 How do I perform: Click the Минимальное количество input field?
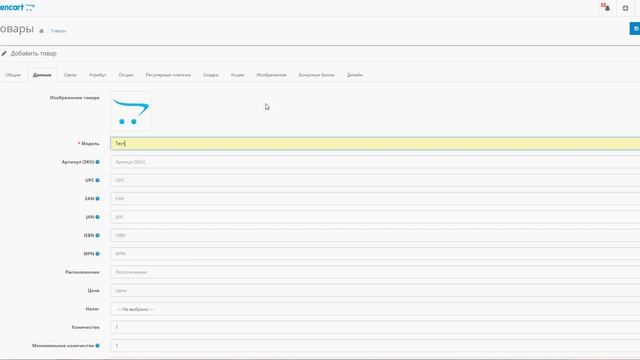tap(375, 346)
